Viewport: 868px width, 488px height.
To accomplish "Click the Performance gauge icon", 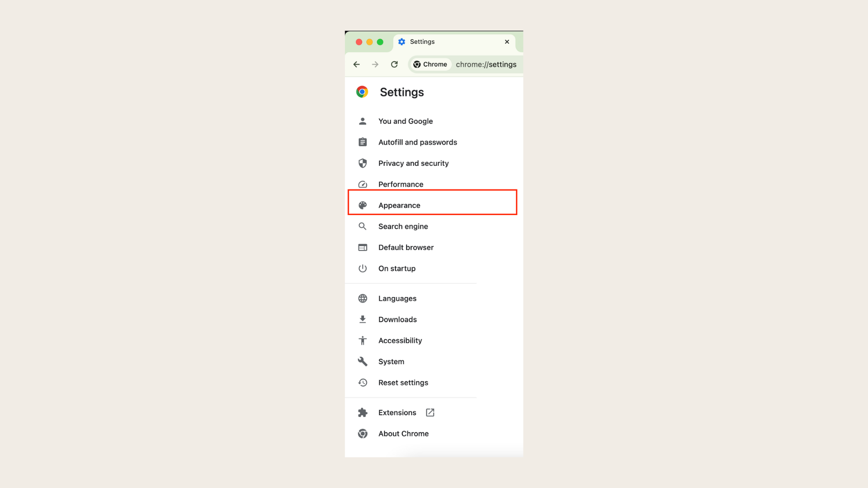I will click(x=363, y=184).
